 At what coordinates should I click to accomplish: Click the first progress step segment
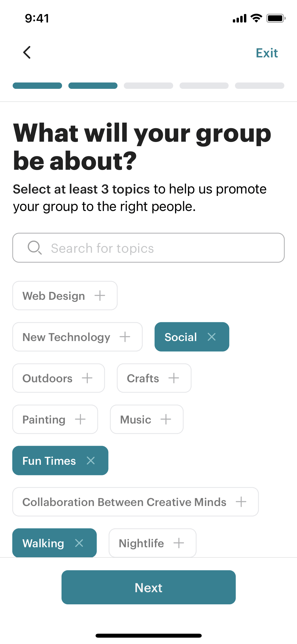37,86
